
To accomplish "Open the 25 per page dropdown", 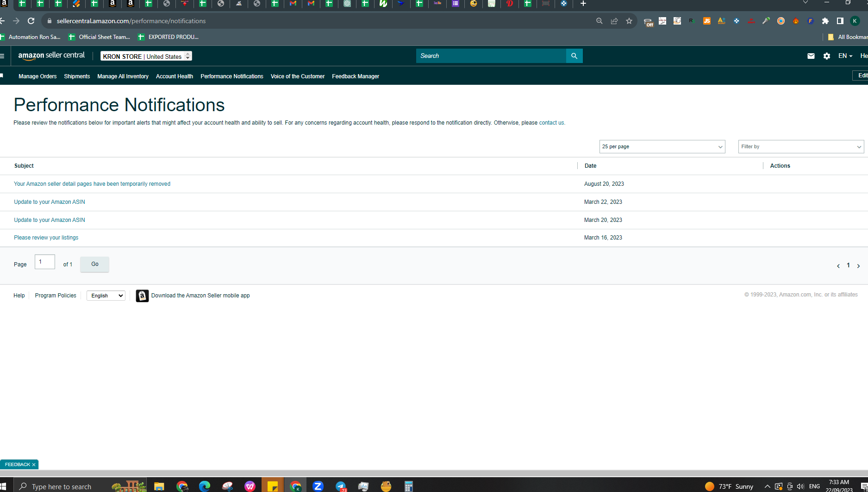I will 662,147.
